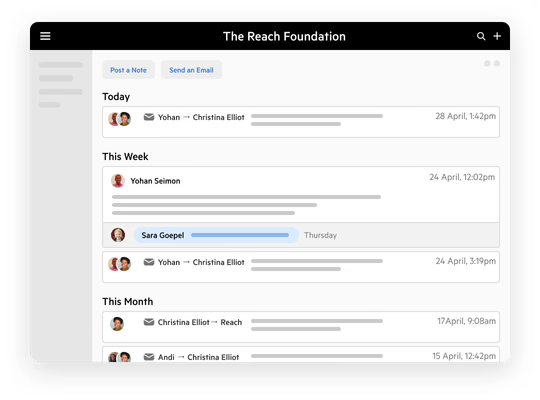The width and height of the screenshot is (540, 400).
Task: Click Send an Email button
Action: 191,70
